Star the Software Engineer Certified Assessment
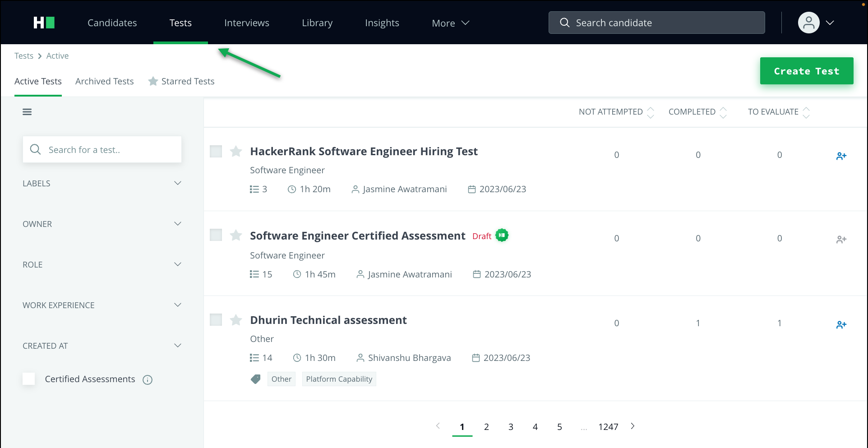This screenshot has height=448, width=868. 236,235
